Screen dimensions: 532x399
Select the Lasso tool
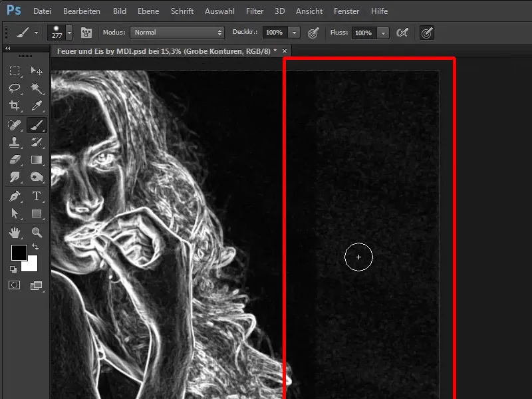pos(14,88)
